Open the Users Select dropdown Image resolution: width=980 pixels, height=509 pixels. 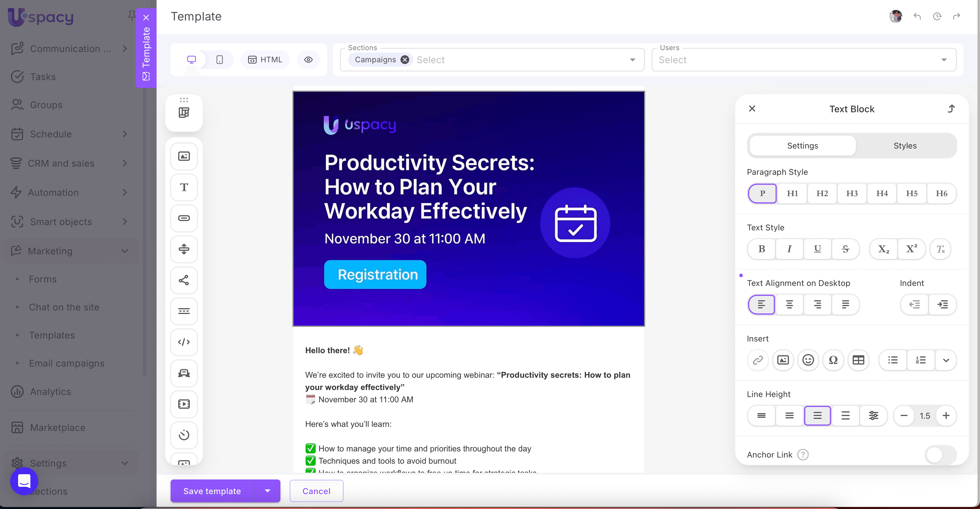tap(945, 59)
